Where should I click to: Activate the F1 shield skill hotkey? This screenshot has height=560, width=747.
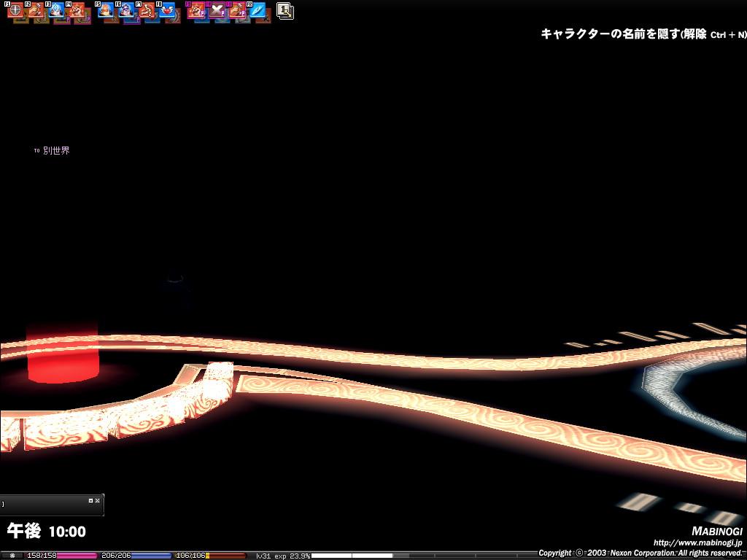click(15, 9)
